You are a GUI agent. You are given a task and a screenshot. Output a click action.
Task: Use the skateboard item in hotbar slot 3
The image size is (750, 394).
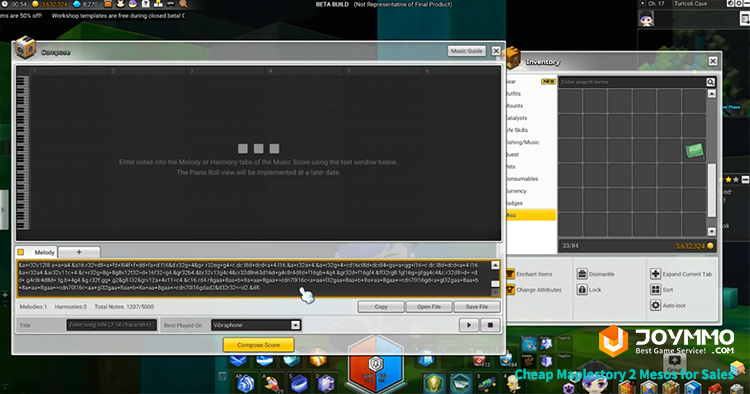[486, 384]
